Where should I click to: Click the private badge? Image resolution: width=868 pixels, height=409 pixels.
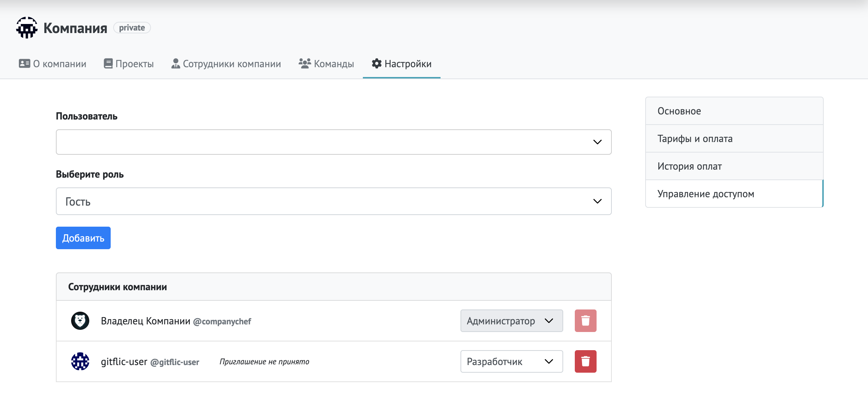coord(132,28)
